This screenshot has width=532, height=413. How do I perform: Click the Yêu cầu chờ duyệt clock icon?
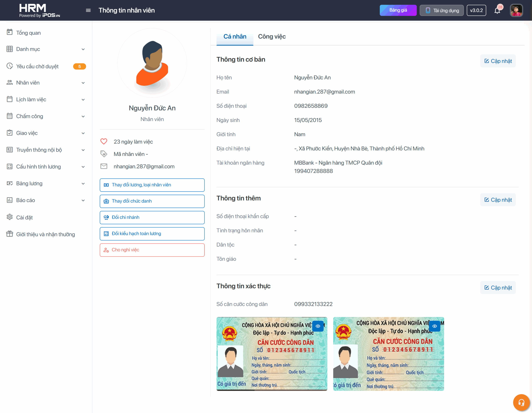click(10, 66)
